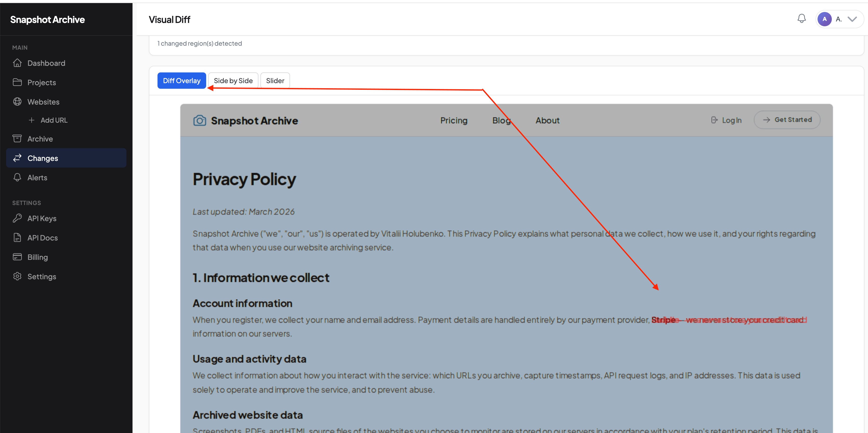Click the Archive box icon
The width and height of the screenshot is (868, 433).
[17, 139]
